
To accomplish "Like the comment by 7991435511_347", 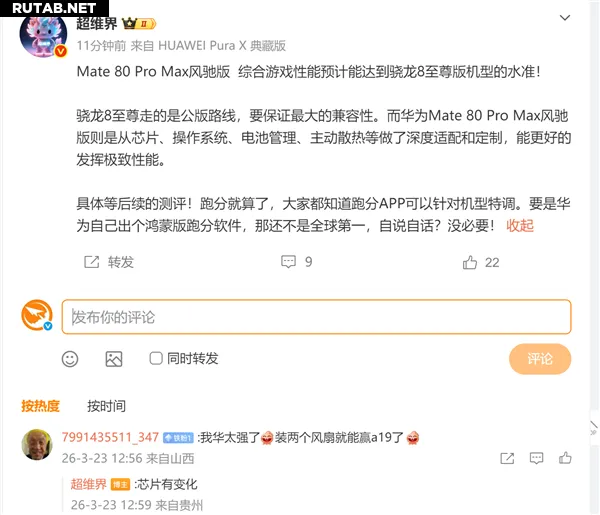I will (565, 458).
